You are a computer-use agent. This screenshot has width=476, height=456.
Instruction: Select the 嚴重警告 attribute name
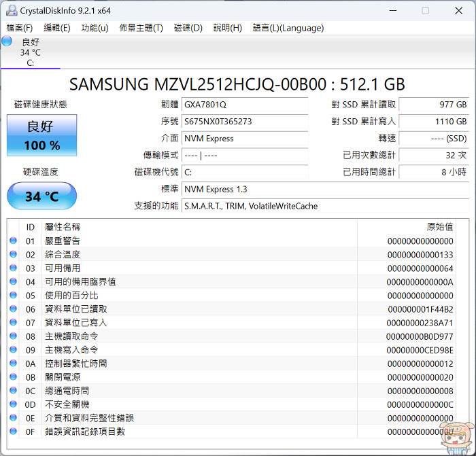click(63, 241)
